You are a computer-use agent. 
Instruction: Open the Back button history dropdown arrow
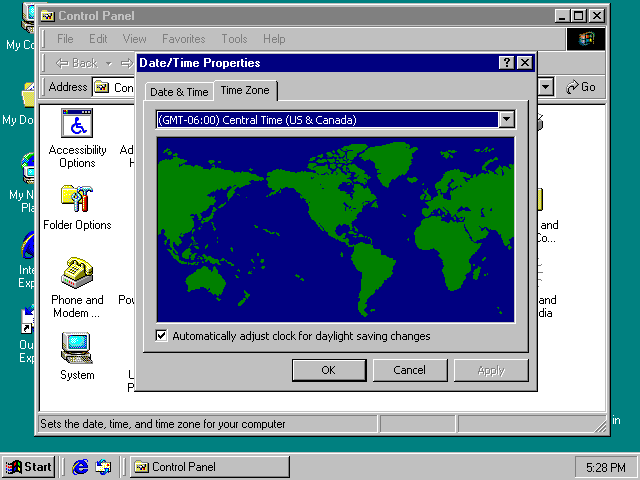pyautogui.click(x=109, y=63)
